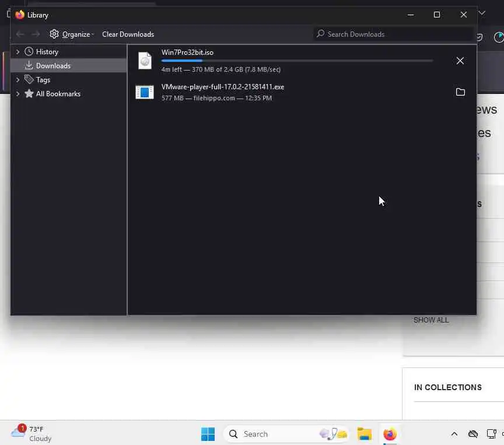
Task: Click the tab list chevron in Firefox window
Action: [482, 13]
